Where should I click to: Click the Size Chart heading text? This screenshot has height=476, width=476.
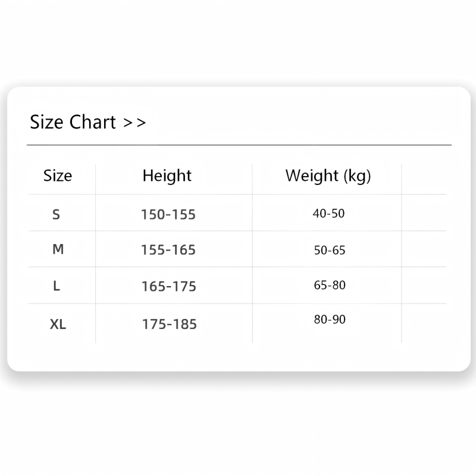coord(73,122)
